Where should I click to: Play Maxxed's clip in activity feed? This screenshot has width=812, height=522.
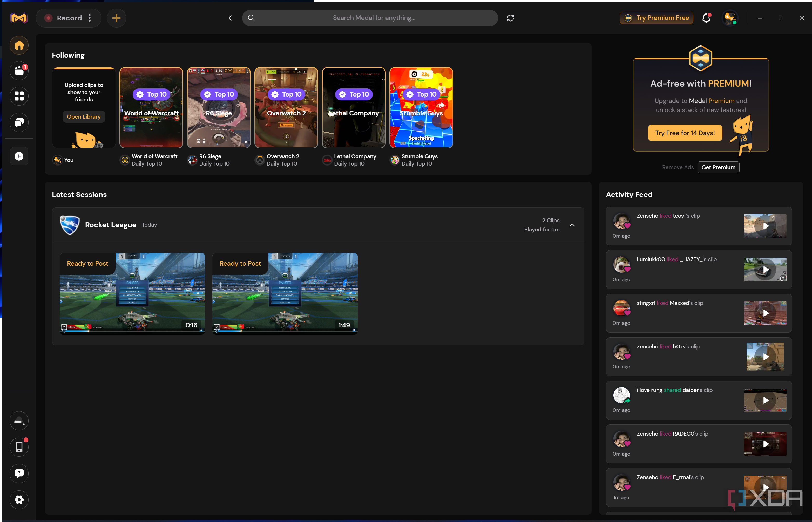pyautogui.click(x=765, y=313)
